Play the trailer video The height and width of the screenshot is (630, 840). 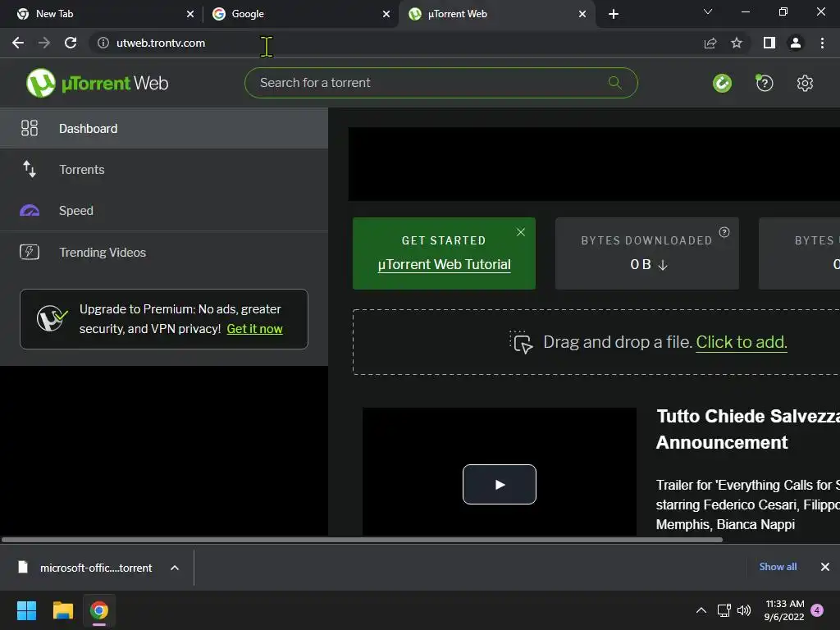500,484
